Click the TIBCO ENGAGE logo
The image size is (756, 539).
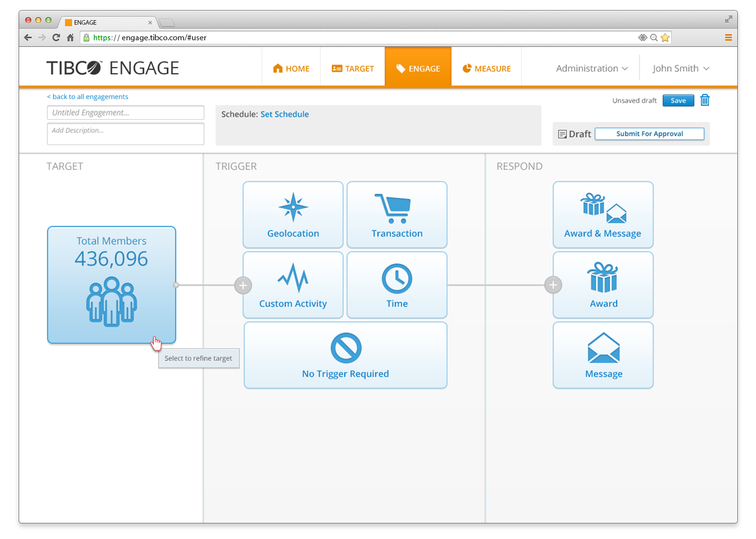(x=113, y=68)
